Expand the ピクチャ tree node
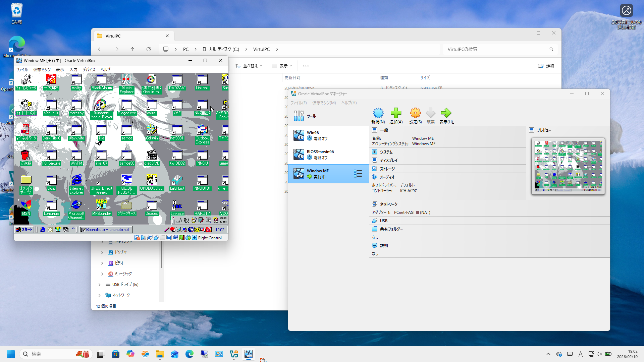This screenshot has width=644, height=362. tap(102, 252)
